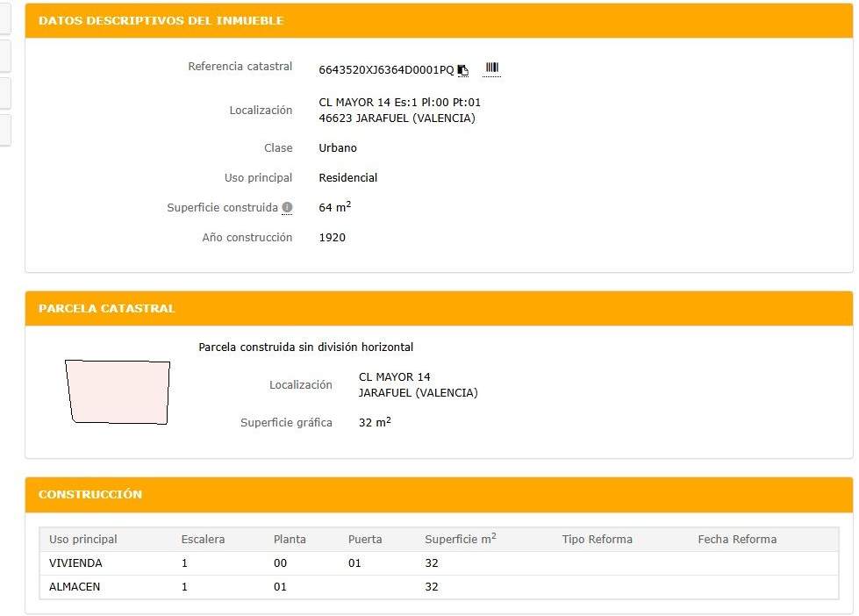The width and height of the screenshot is (859, 616).
Task: Collapse the PARCELA CATASTRAL section header
Action: click(106, 308)
